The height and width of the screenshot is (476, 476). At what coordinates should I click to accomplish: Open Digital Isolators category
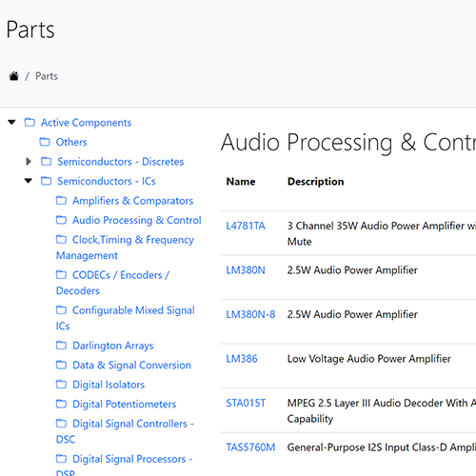109,385
